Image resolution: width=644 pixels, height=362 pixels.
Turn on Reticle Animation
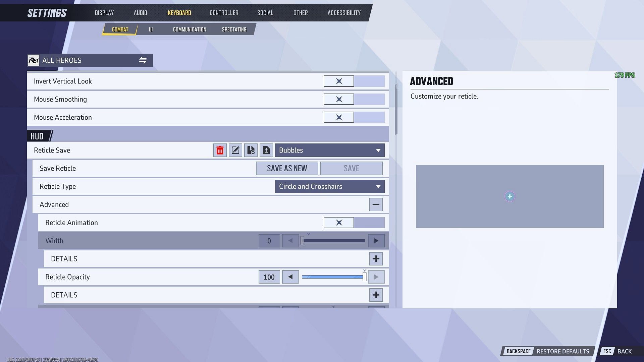coord(354,223)
